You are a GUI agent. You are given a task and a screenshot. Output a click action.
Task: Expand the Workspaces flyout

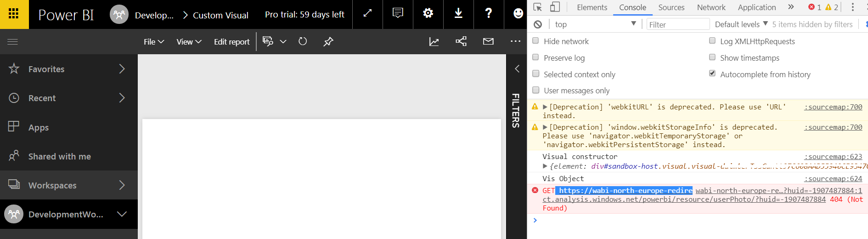click(122, 185)
